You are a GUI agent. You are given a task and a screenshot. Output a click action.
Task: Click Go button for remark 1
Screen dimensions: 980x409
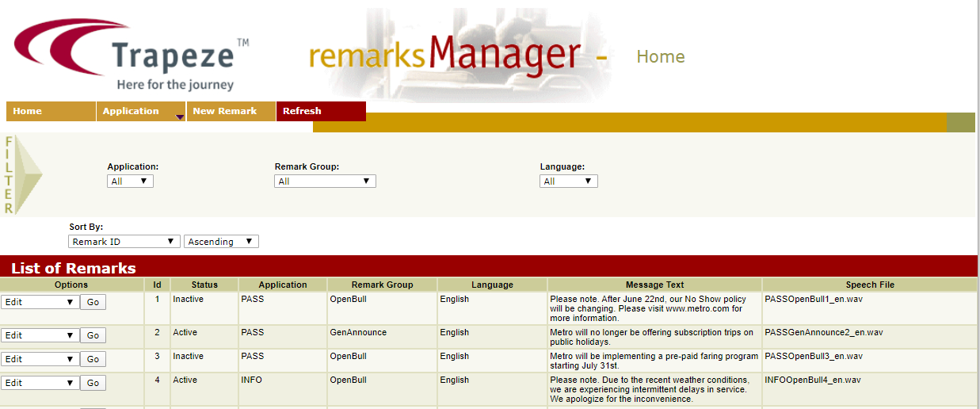(x=93, y=302)
